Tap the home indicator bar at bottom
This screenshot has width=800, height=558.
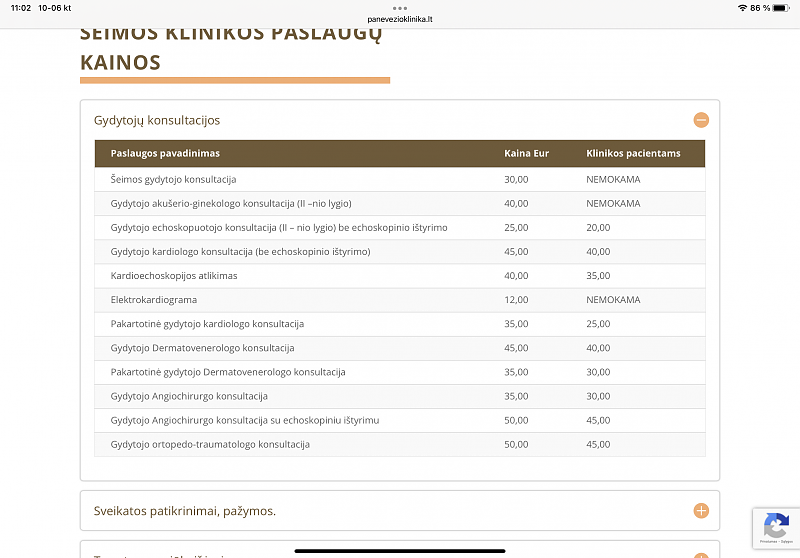point(400,549)
